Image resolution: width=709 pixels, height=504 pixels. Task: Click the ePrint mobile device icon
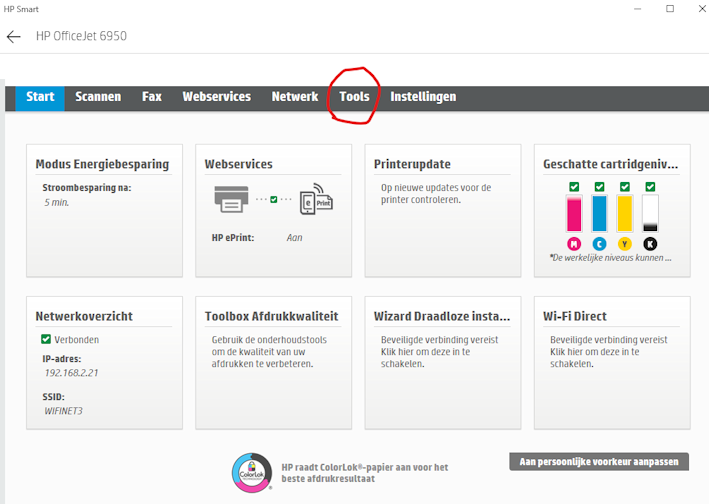point(316,198)
